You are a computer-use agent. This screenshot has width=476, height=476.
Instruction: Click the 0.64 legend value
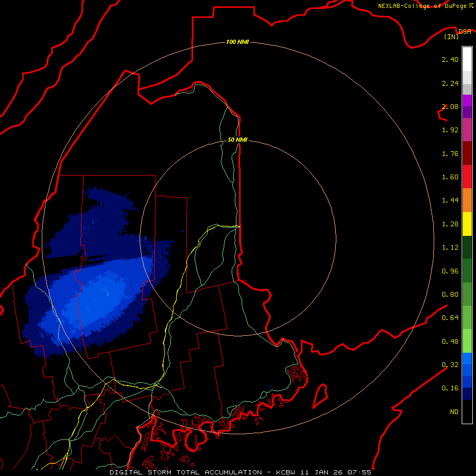pyautogui.click(x=450, y=318)
